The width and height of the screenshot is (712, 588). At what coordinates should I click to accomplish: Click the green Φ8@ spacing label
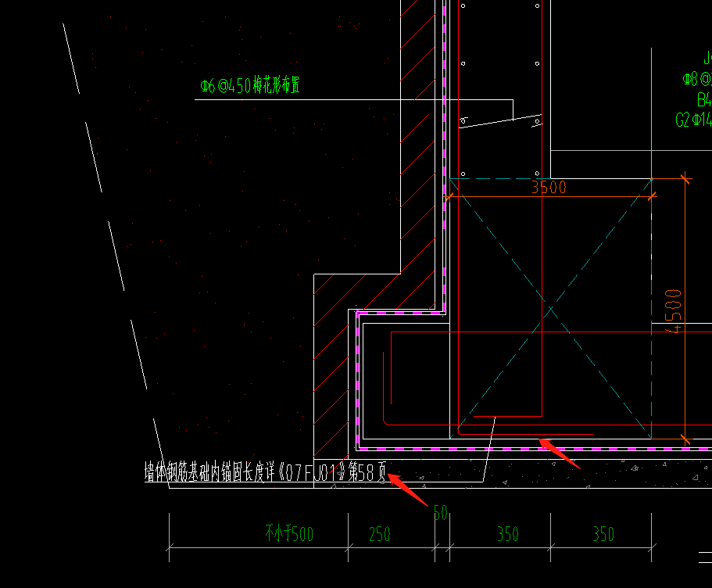pos(697,79)
